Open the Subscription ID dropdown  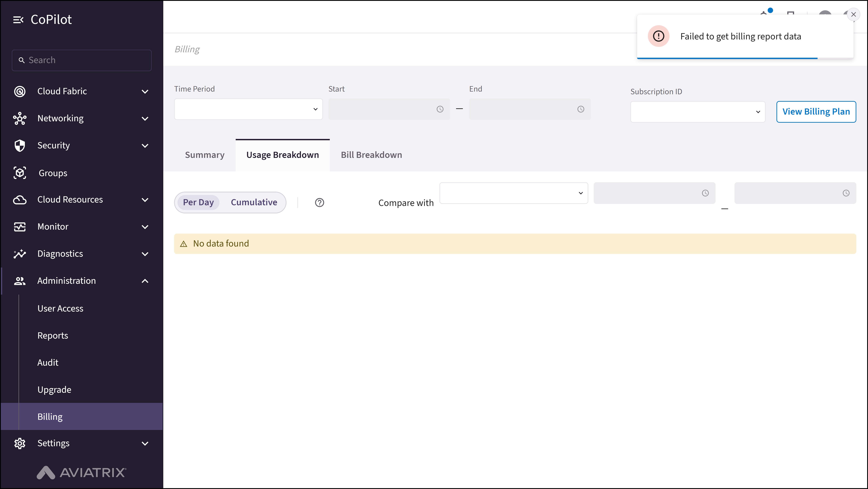[697, 112]
